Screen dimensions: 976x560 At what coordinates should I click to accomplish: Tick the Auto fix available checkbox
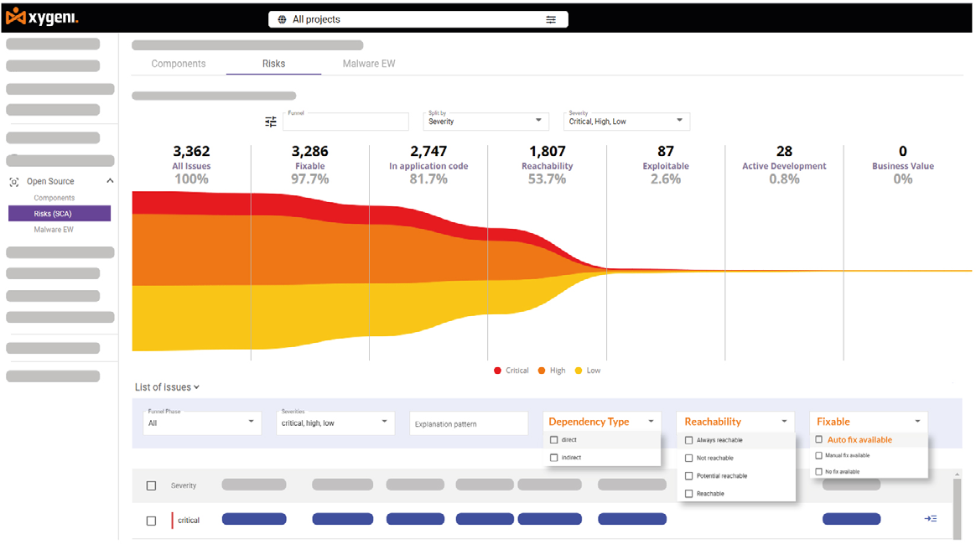click(819, 439)
